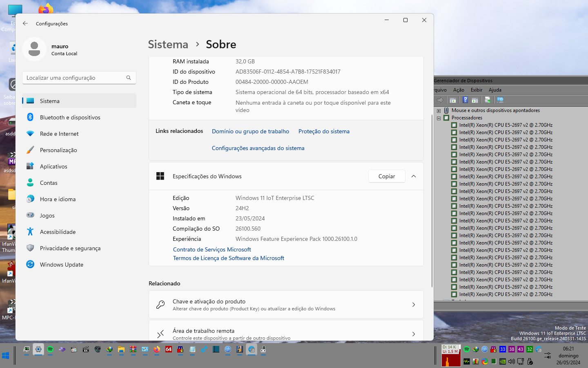Open Jogos settings category
Screen dimensions: 588x368
79,215
